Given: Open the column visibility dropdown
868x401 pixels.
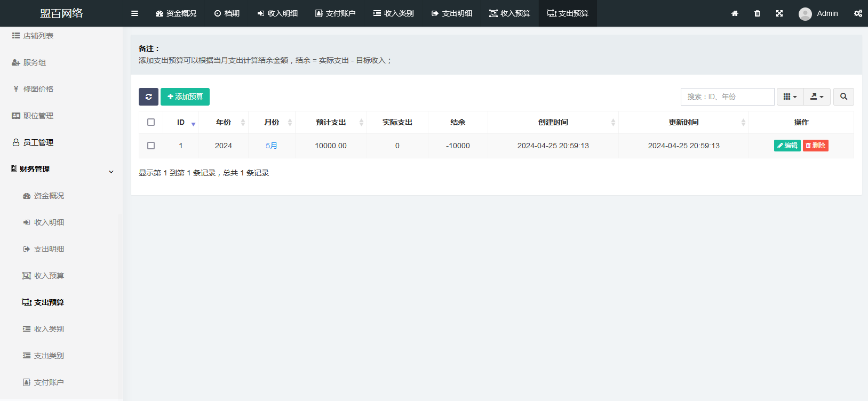Looking at the screenshot, I should point(790,97).
